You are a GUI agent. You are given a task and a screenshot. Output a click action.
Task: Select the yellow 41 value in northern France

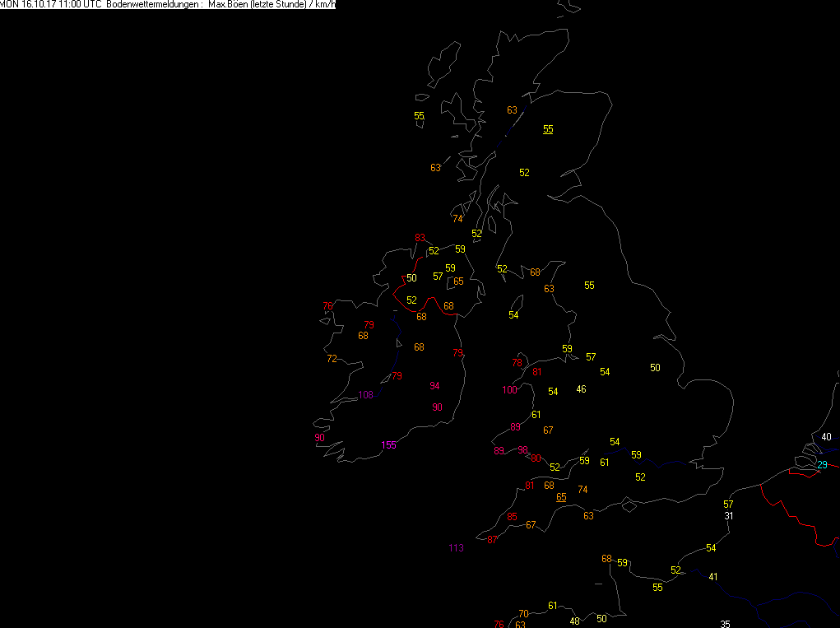[713, 577]
